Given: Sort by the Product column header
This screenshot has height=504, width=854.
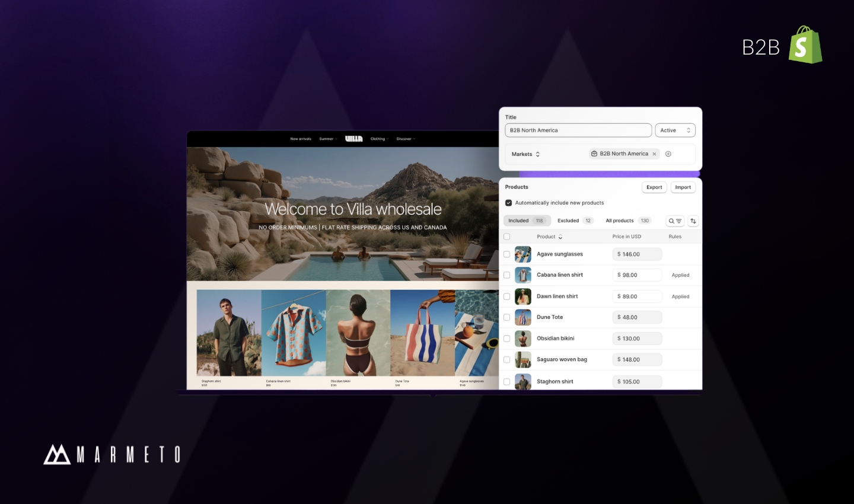Looking at the screenshot, I should pyautogui.click(x=550, y=237).
